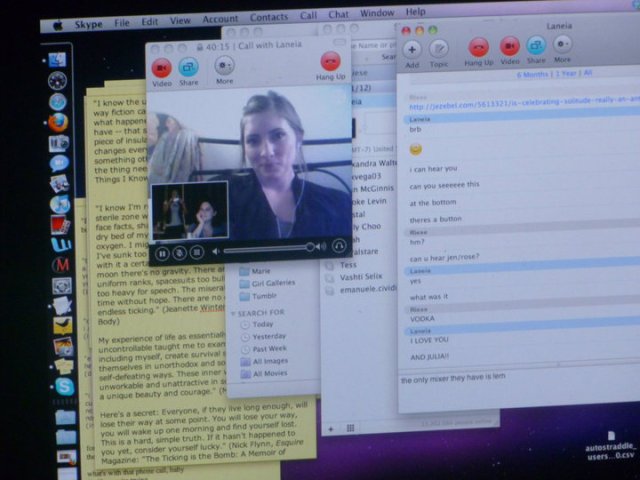Click the dial pad grid icon in contacts
The width and height of the screenshot is (640, 480).
350,428
